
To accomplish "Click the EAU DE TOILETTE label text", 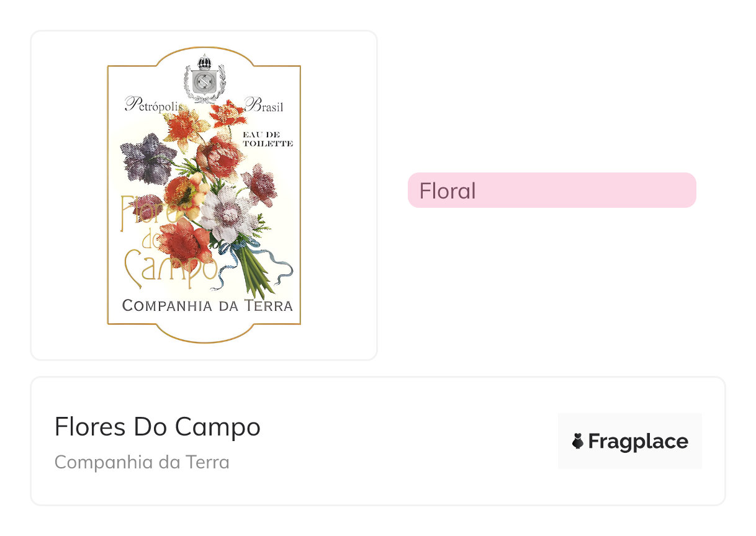I will pos(268,139).
